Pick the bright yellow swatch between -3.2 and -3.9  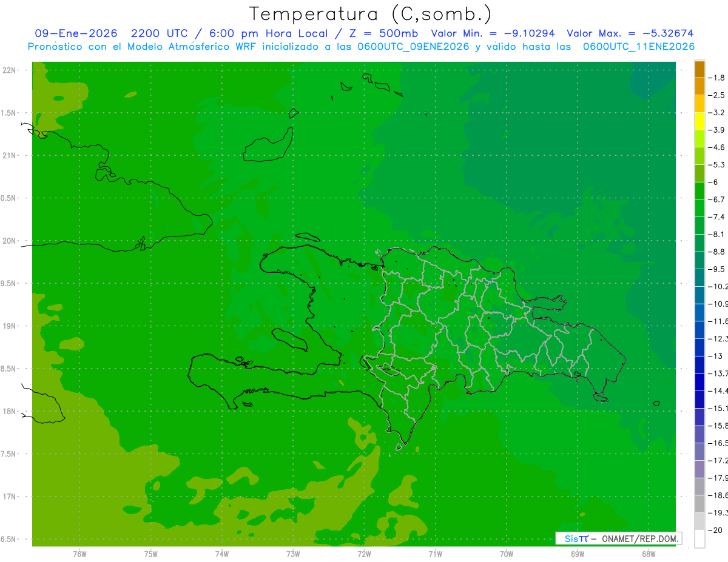[699, 121]
